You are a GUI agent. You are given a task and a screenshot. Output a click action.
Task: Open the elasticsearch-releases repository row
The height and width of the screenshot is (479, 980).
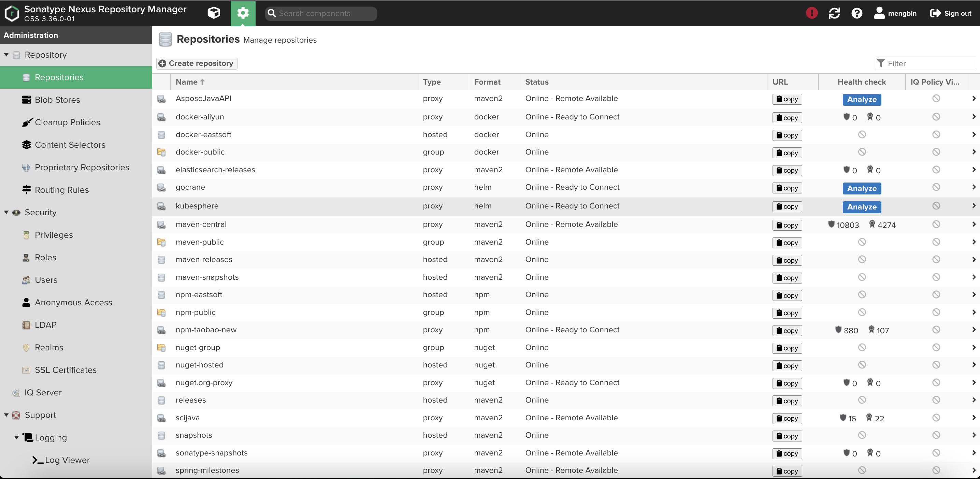click(x=566, y=170)
